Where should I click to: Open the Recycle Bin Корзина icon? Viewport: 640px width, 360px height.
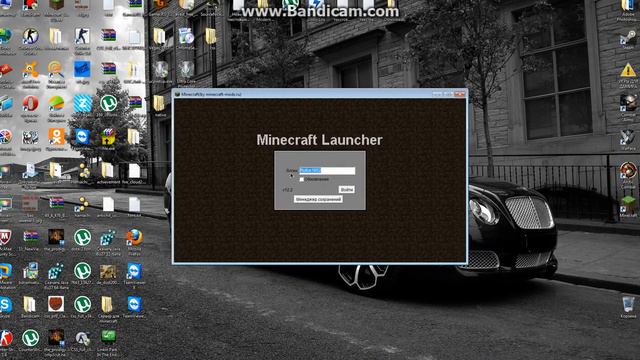[628, 304]
